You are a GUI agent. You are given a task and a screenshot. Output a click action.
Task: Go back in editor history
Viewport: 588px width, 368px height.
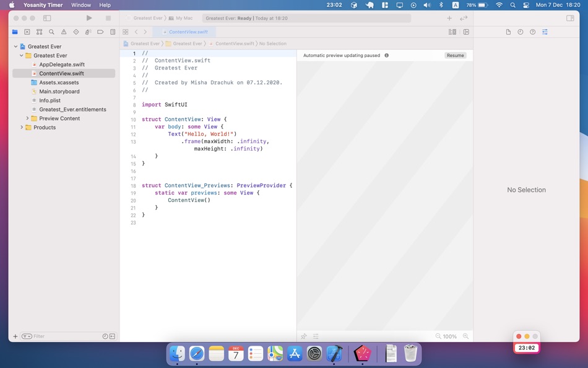(x=136, y=32)
